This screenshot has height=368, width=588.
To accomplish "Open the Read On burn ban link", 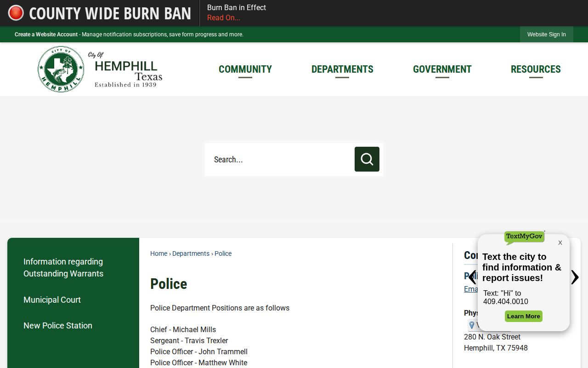I will (224, 18).
